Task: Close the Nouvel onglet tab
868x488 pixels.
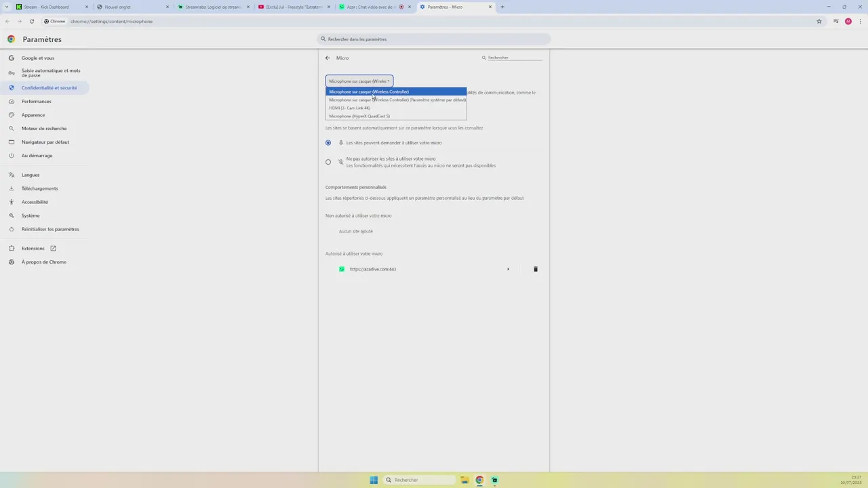Action: (x=167, y=7)
